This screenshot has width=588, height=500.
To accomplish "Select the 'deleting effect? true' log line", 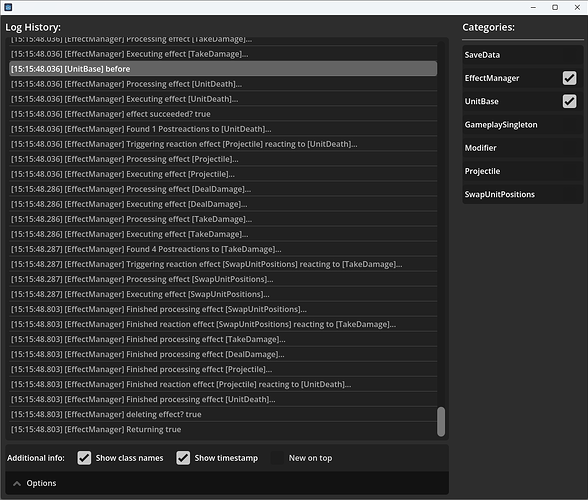I will coord(223,414).
